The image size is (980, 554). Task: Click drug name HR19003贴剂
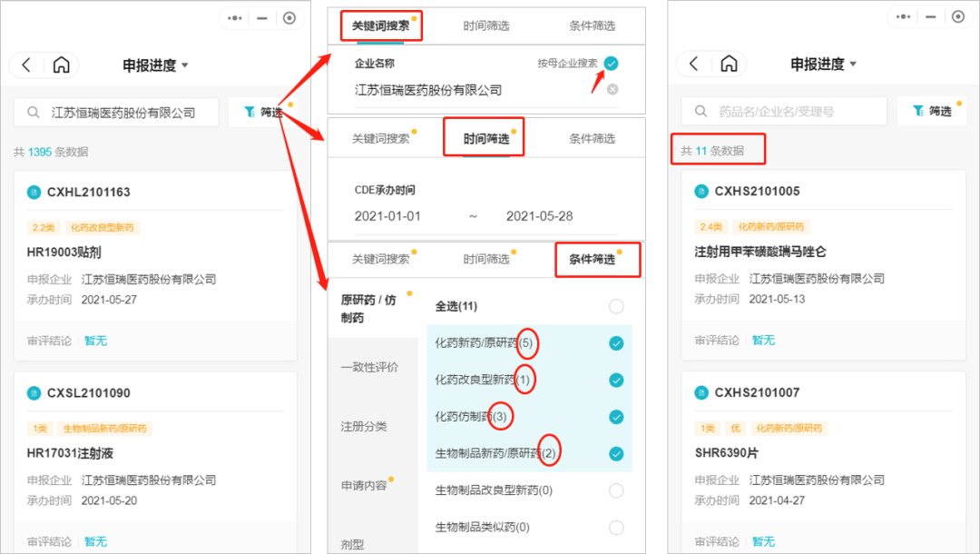tap(64, 252)
